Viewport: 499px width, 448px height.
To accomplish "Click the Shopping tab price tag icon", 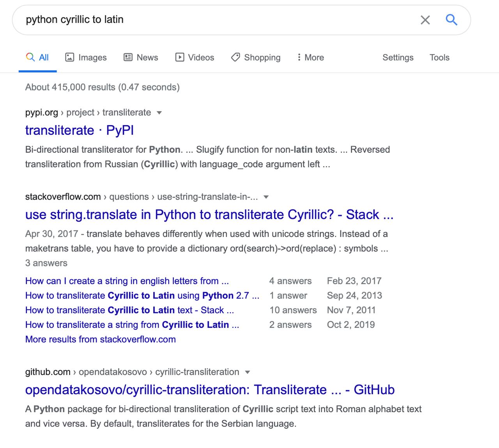I will tap(235, 57).
